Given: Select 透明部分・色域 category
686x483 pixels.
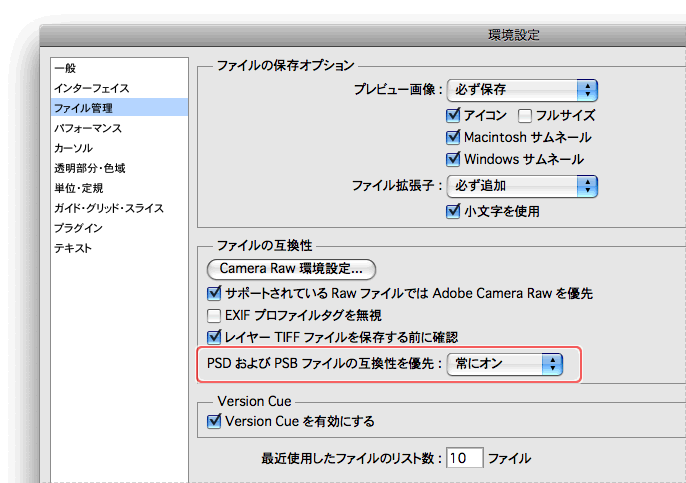Looking at the screenshot, I should (x=119, y=168).
